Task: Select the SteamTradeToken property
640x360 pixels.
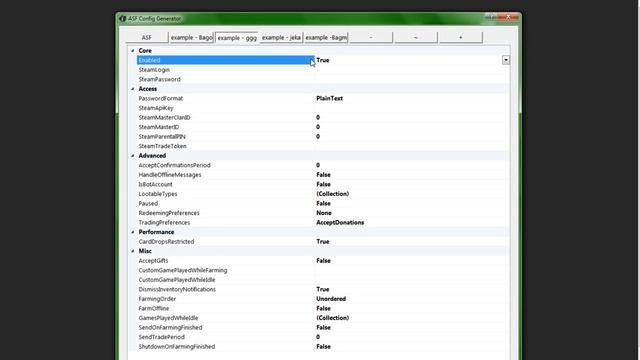Action: [162, 146]
